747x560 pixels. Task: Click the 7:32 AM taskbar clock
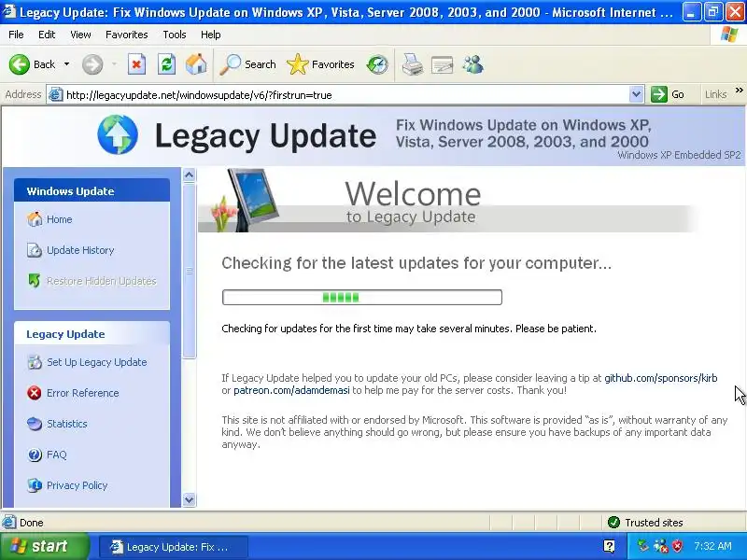tap(712, 546)
